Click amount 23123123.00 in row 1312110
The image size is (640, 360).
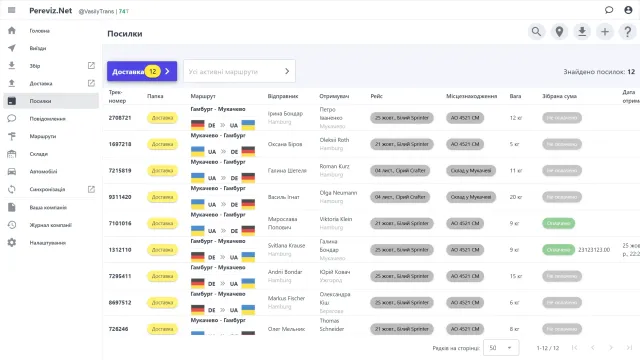click(594, 250)
